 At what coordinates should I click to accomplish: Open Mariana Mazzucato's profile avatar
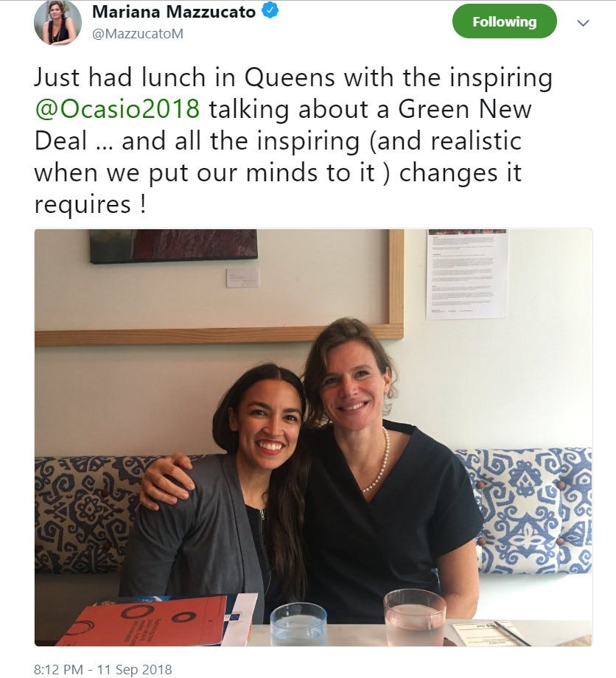pyautogui.click(x=57, y=23)
